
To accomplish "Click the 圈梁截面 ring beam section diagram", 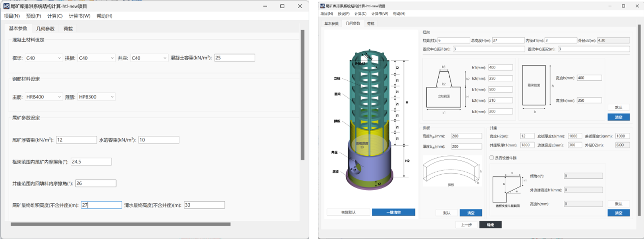I will [x=534, y=85].
